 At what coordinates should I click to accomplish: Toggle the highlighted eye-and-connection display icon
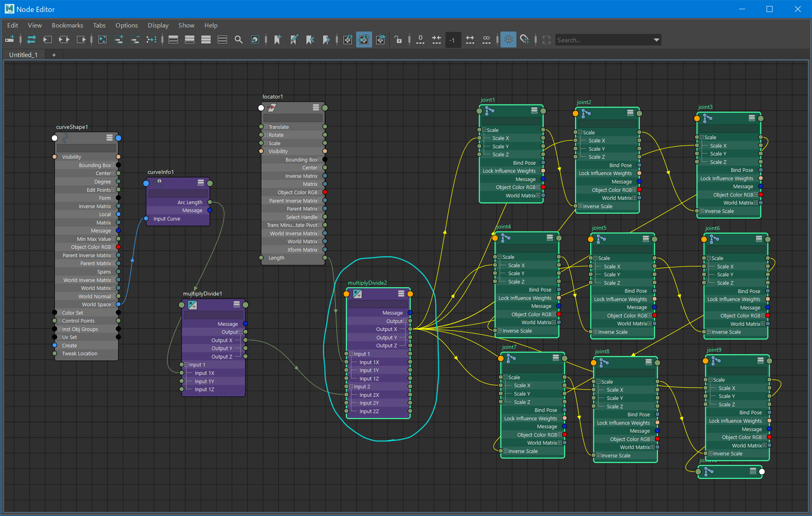coord(364,39)
